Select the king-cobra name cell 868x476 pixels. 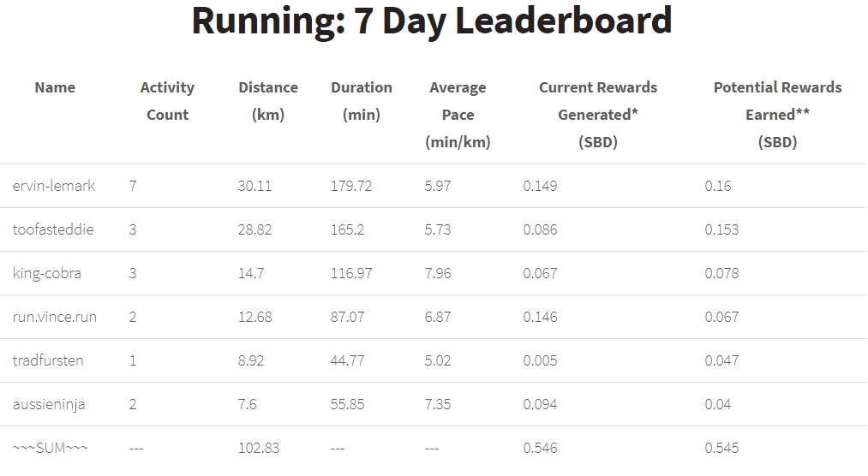[x=47, y=273]
